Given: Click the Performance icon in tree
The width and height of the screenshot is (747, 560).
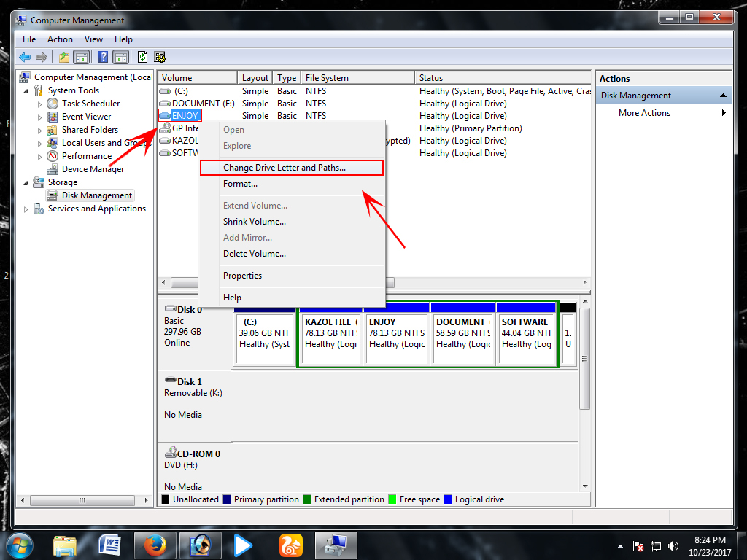Looking at the screenshot, I should (x=53, y=156).
